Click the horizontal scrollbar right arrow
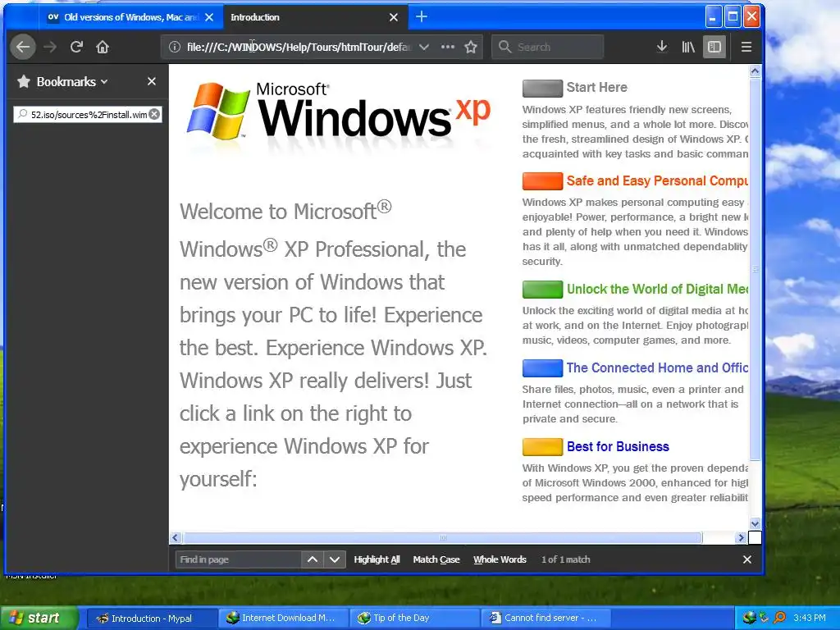The width and height of the screenshot is (840, 630). coord(741,537)
